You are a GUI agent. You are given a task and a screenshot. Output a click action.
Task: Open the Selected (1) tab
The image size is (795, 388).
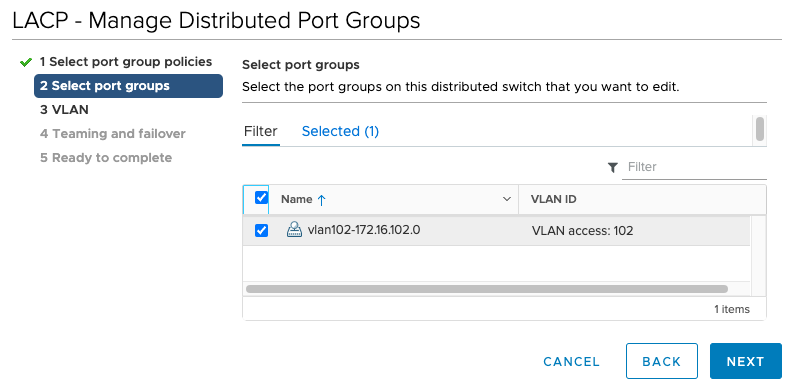tap(340, 131)
